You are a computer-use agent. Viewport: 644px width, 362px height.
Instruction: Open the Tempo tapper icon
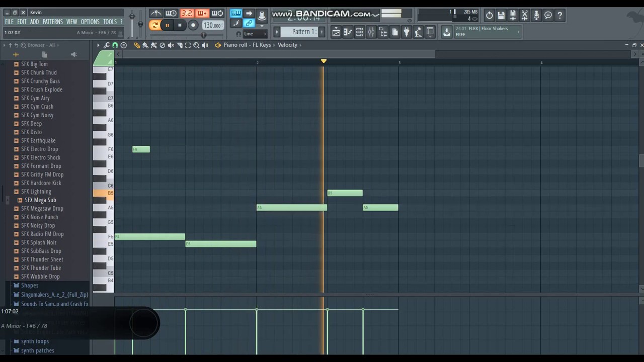(x=418, y=32)
